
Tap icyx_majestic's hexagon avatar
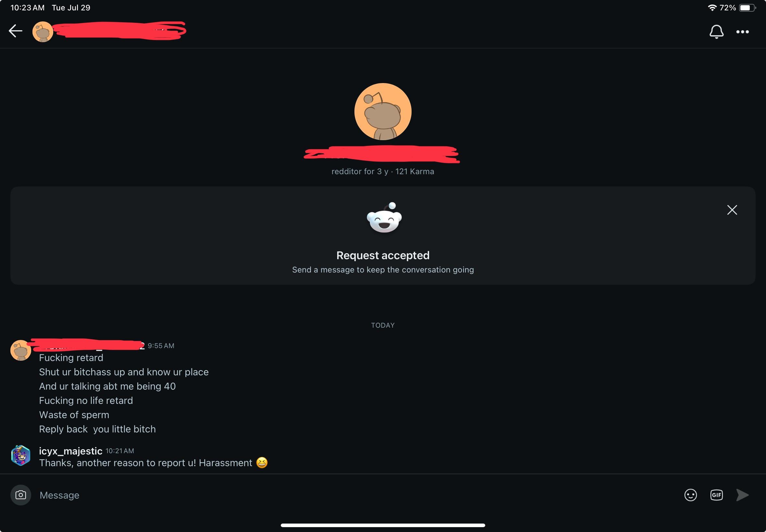coord(21,455)
